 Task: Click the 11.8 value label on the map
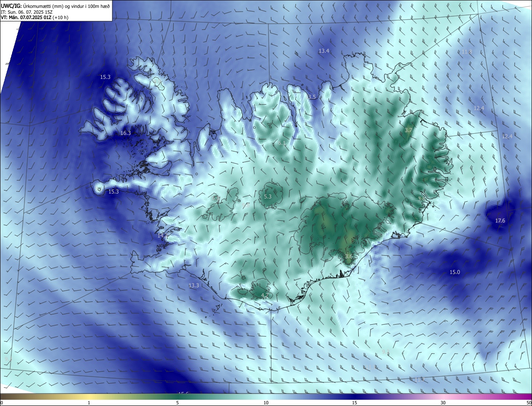467,52
